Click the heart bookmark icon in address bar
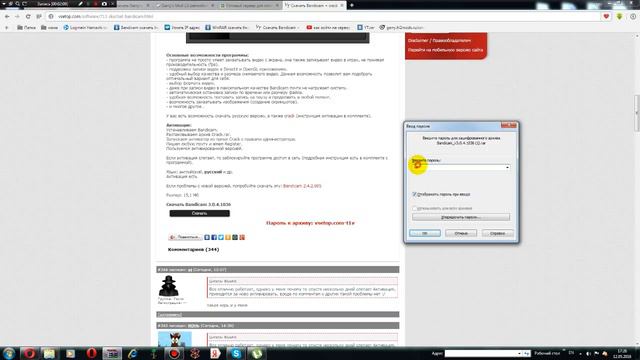Screen dimensions: 640x360 click(606, 16)
